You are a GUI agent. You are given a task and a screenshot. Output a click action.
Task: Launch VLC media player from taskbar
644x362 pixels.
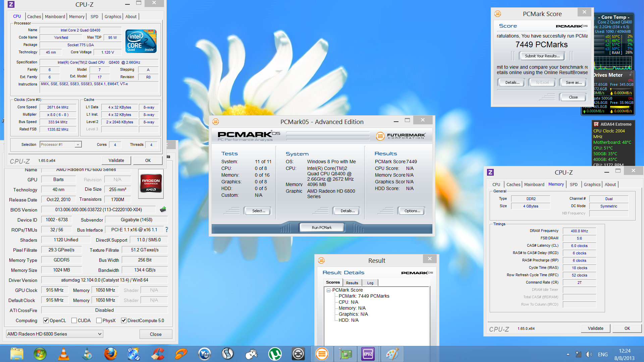(63, 354)
